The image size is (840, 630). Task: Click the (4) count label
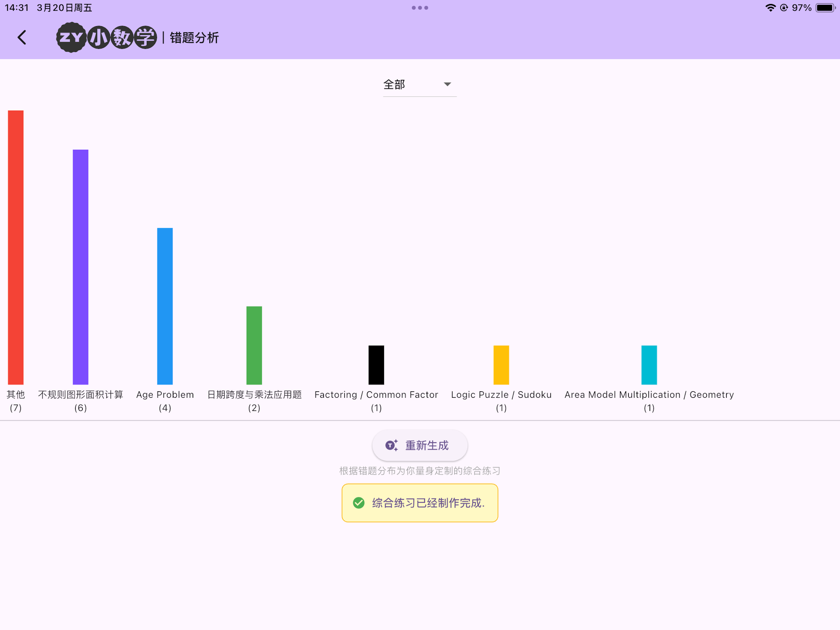tap(165, 408)
